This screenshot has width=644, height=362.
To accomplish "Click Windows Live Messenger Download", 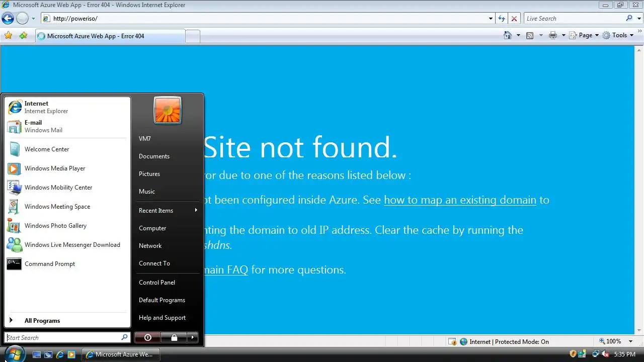I will [67, 245].
